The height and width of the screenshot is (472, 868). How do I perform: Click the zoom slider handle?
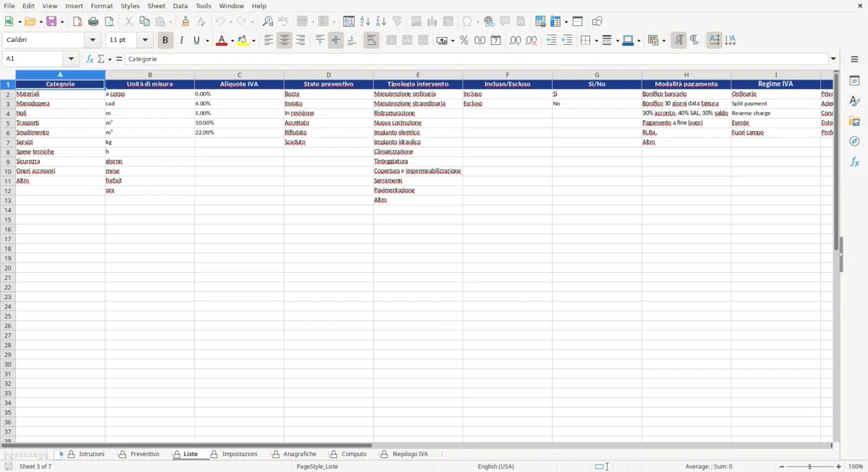810,467
